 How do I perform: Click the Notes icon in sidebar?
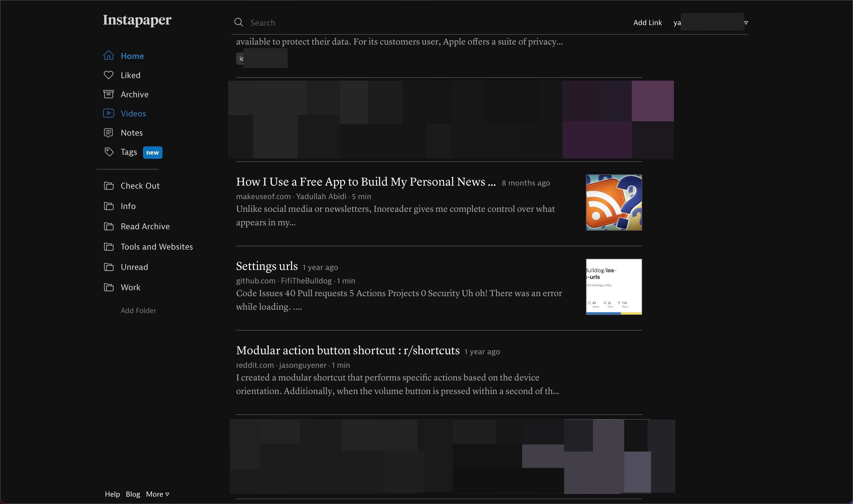pos(108,133)
